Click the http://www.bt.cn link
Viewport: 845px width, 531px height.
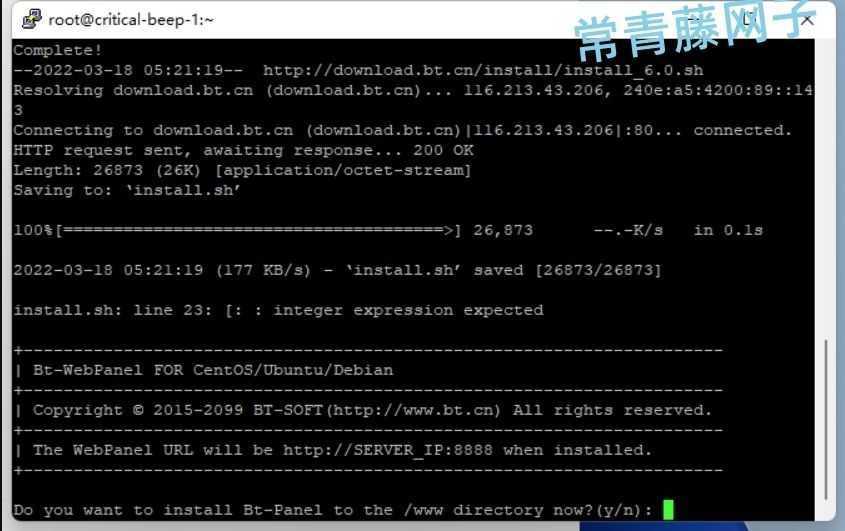coord(413,410)
